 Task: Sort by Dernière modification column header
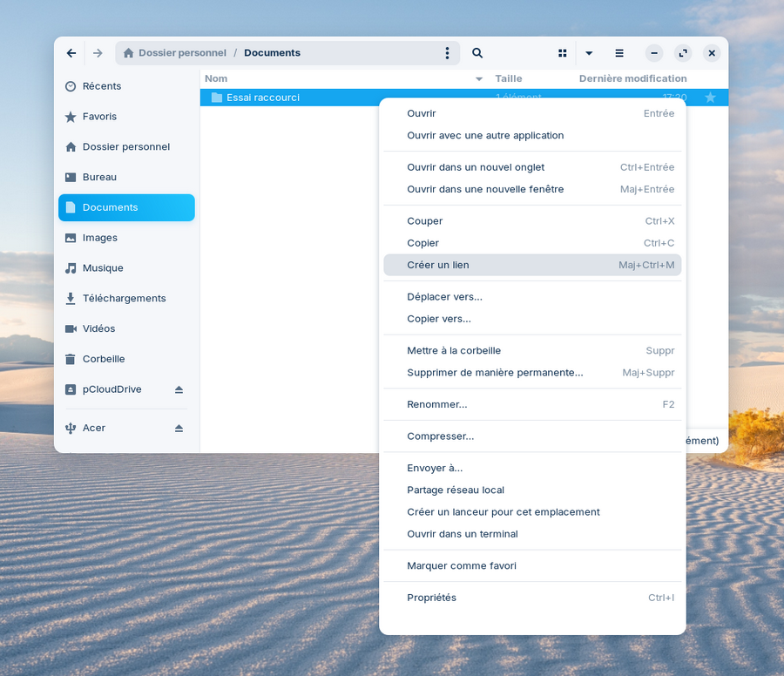pos(632,78)
